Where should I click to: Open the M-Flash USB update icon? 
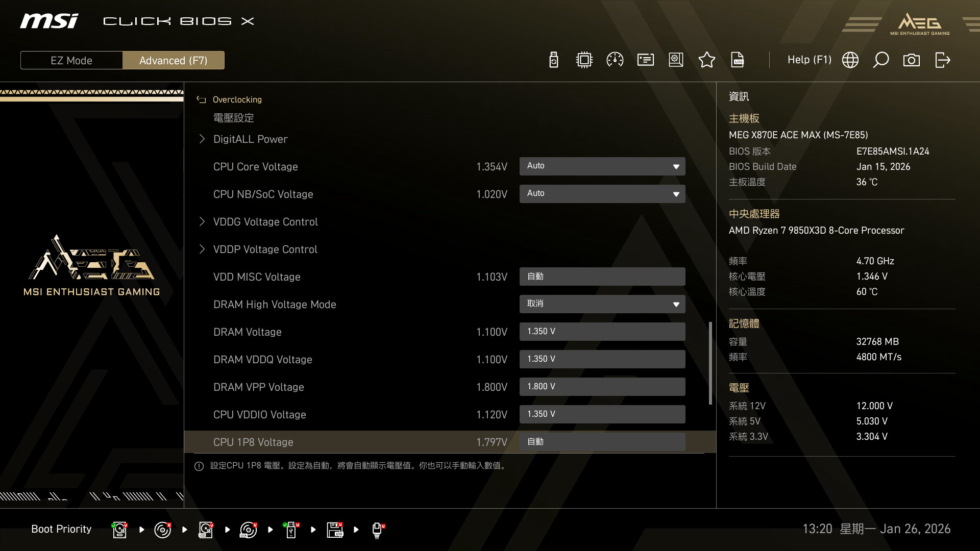[x=554, y=60]
